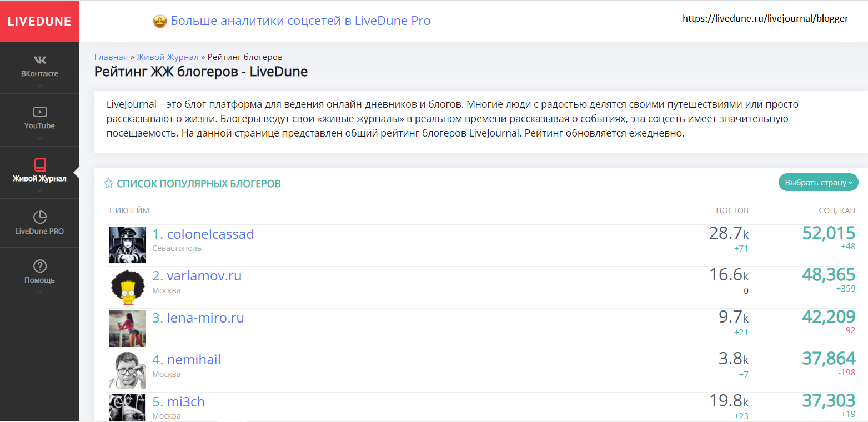Screen dimensions: 868x422
Task: Click the 19.8k posts count
Action: [x=729, y=401]
